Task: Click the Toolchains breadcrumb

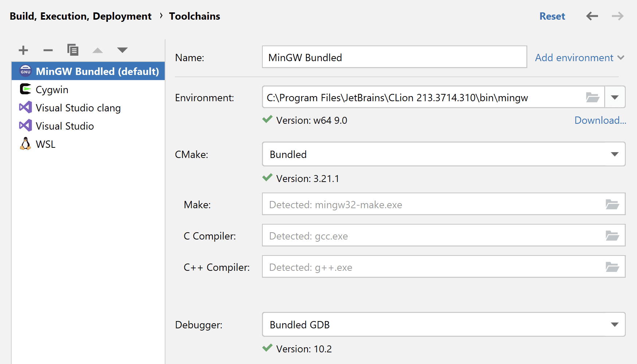Action: click(195, 16)
